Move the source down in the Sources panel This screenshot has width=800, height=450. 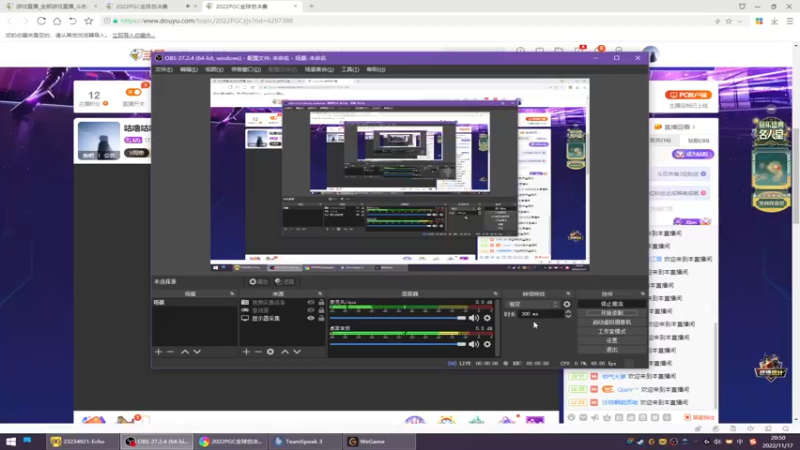coord(297,352)
